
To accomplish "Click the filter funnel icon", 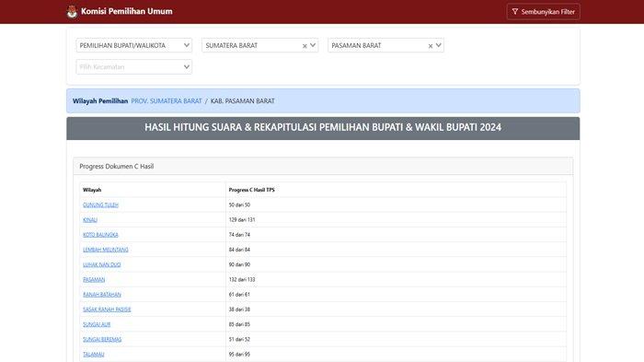I will [x=515, y=12].
